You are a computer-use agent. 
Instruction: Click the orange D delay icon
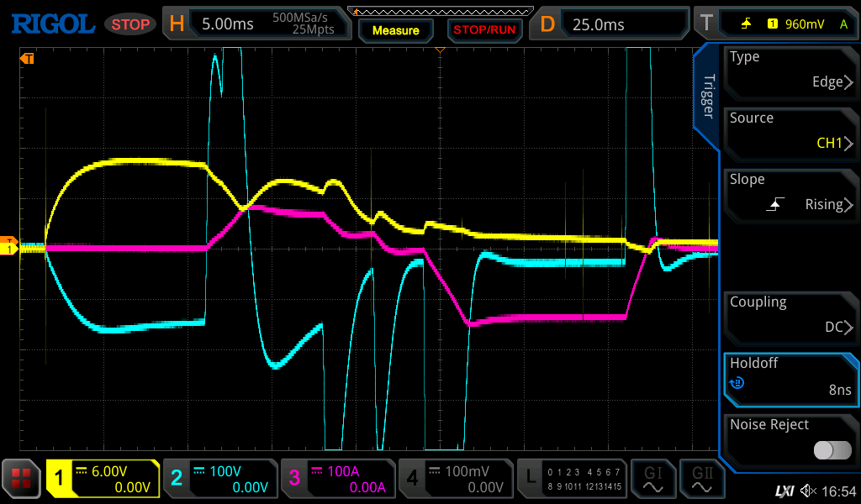click(x=547, y=24)
